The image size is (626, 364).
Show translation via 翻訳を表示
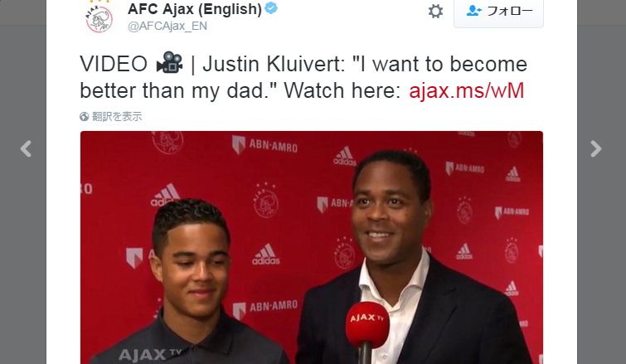point(117,117)
